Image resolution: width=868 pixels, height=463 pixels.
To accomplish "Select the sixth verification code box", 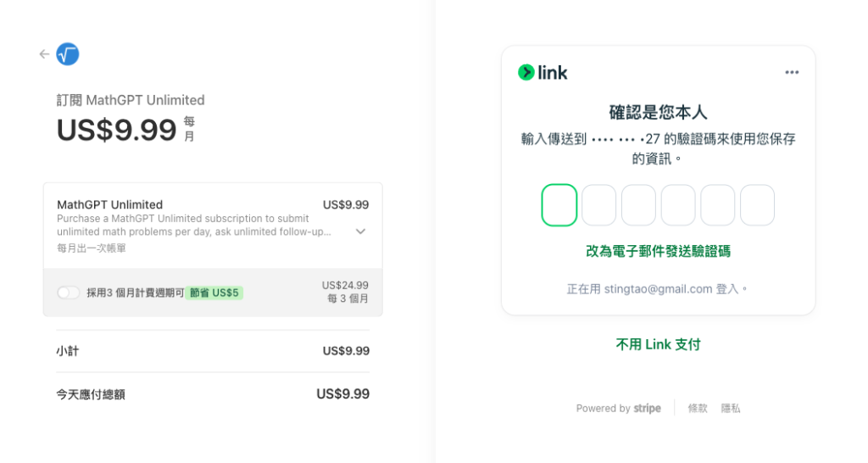I will (757, 205).
